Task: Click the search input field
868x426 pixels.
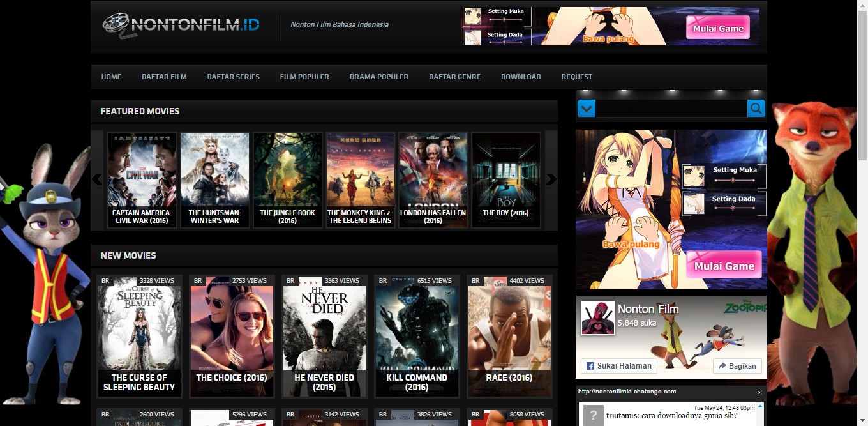Action: point(671,109)
